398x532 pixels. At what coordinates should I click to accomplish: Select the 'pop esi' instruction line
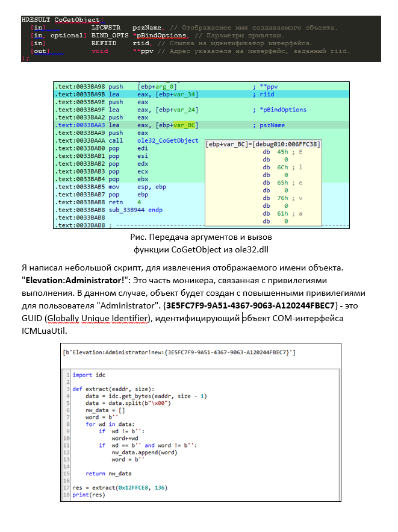click(x=101, y=156)
